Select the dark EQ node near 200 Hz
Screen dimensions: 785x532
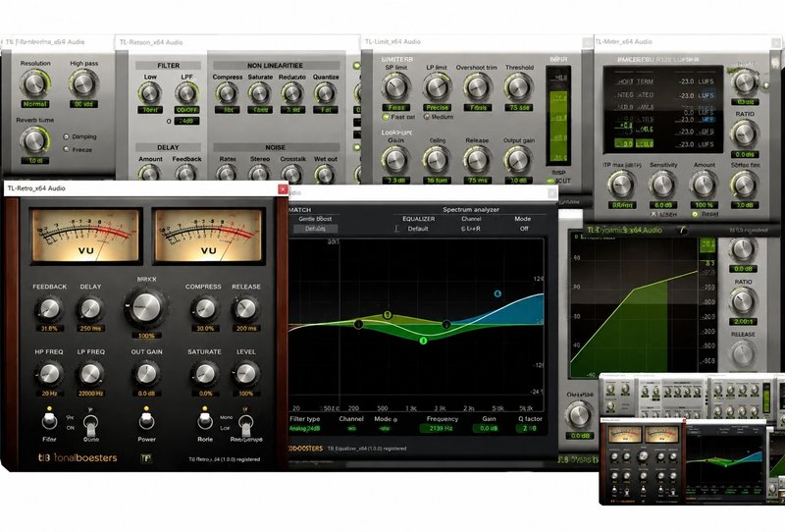pos(358,324)
